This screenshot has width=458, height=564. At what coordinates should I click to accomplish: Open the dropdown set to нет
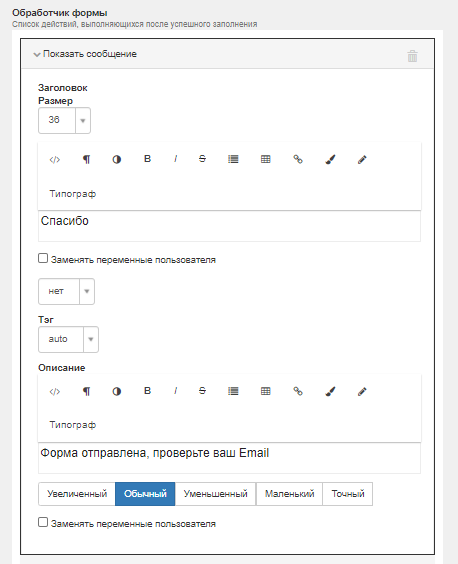[x=67, y=291]
